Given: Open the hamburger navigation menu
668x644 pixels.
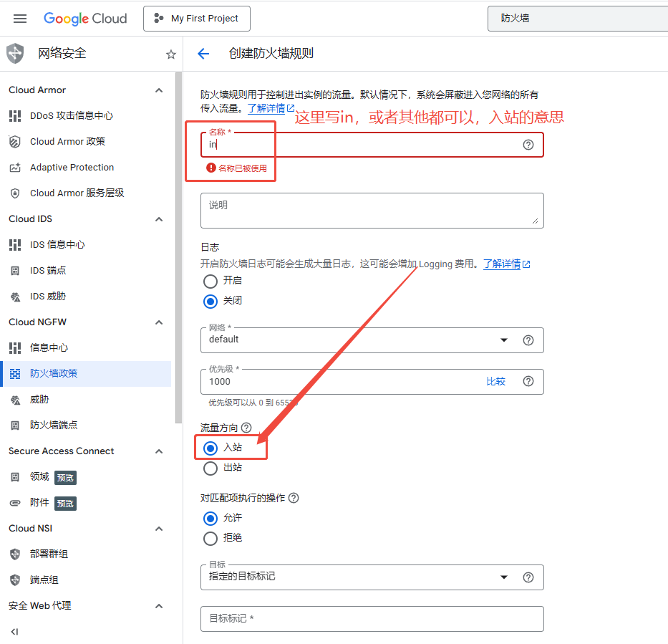Looking at the screenshot, I should click(20, 19).
